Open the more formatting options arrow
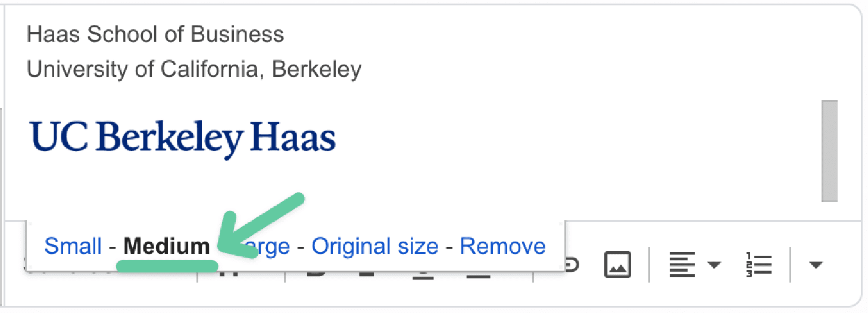Viewport: 868px width, 313px height. click(x=816, y=264)
